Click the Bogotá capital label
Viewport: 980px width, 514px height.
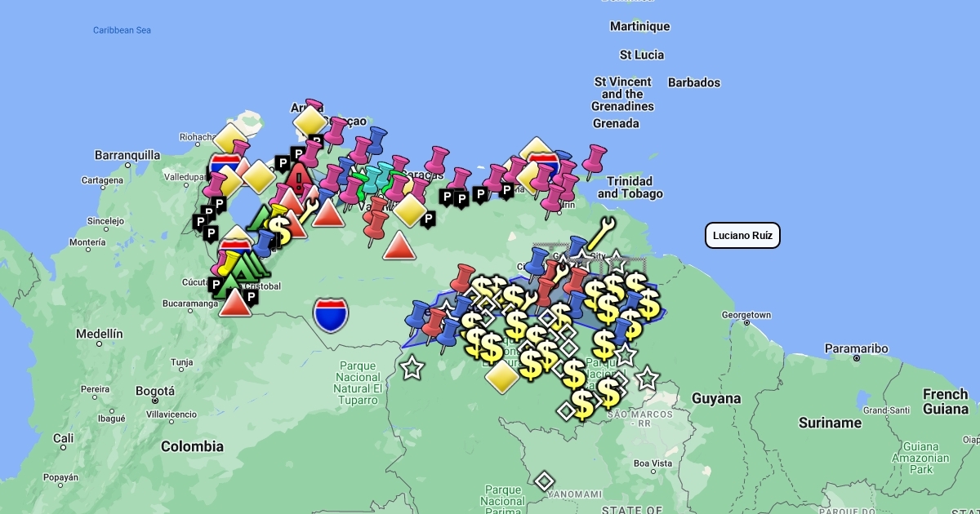(x=155, y=391)
